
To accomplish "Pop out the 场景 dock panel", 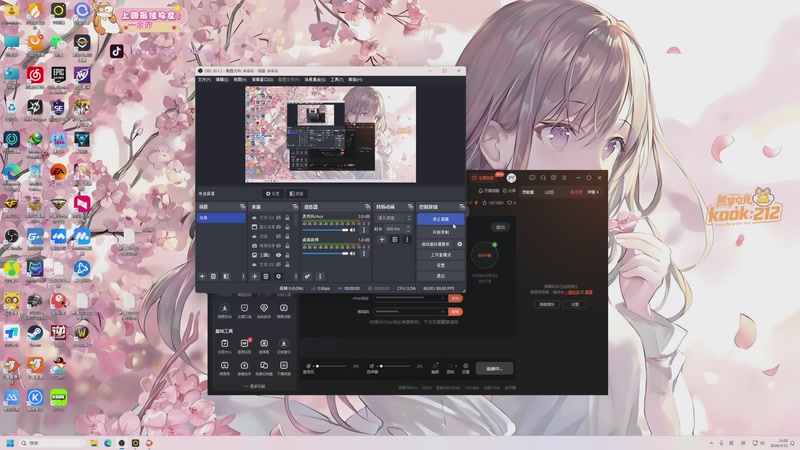I will click(x=242, y=207).
